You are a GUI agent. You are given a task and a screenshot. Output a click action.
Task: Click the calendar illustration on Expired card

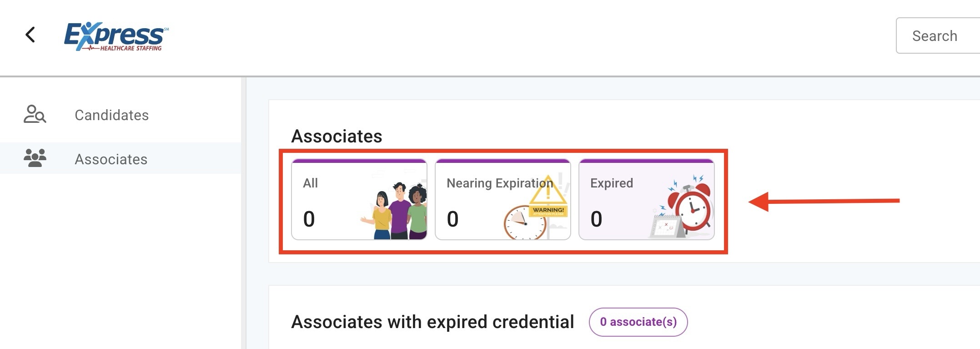tap(665, 226)
